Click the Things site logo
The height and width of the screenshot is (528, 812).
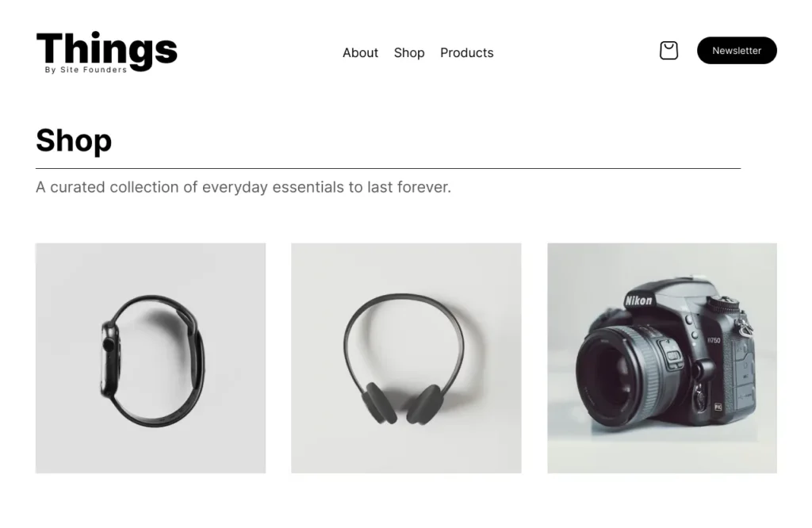106,50
